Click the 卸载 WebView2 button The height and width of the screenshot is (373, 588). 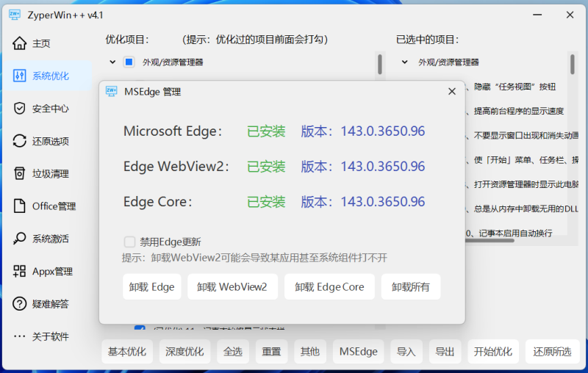point(232,287)
